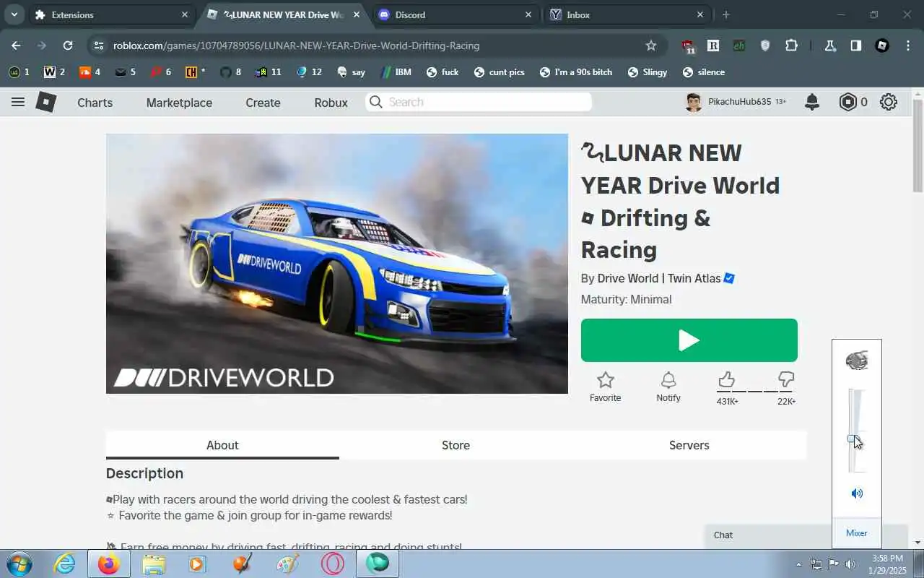
Task: Open the Robux balance icon
Action: [x=847, y=102]
